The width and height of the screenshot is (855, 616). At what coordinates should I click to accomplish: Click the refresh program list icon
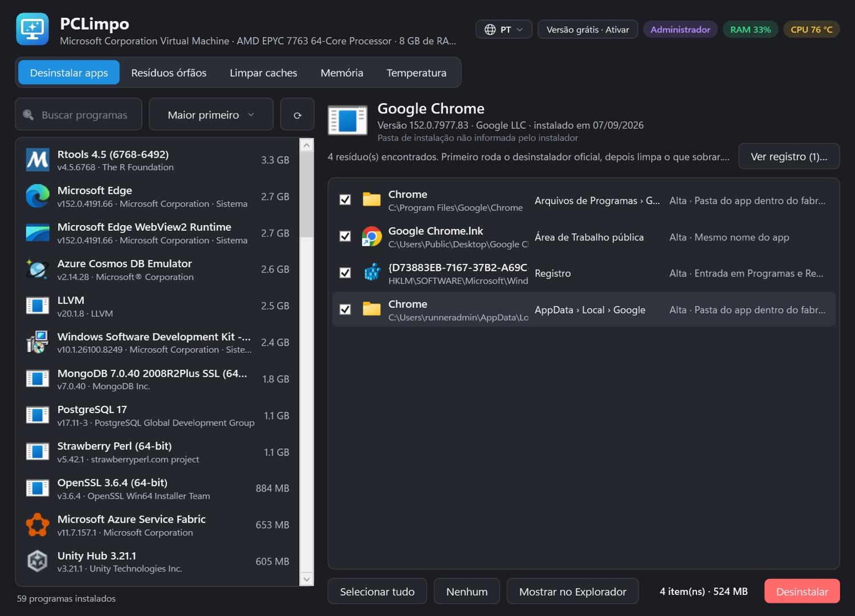[297, 115]
